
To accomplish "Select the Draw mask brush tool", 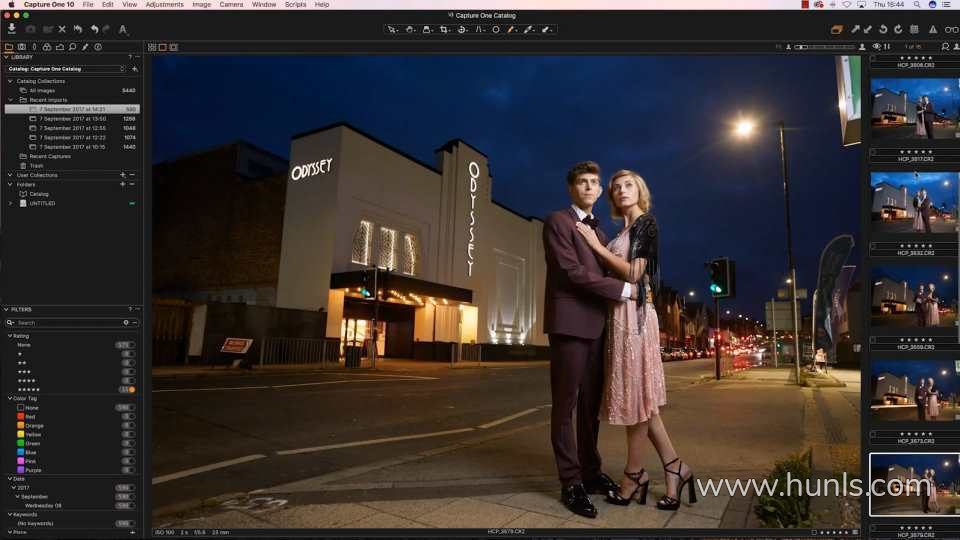I will pyautogui.click(x=512, y=29).
